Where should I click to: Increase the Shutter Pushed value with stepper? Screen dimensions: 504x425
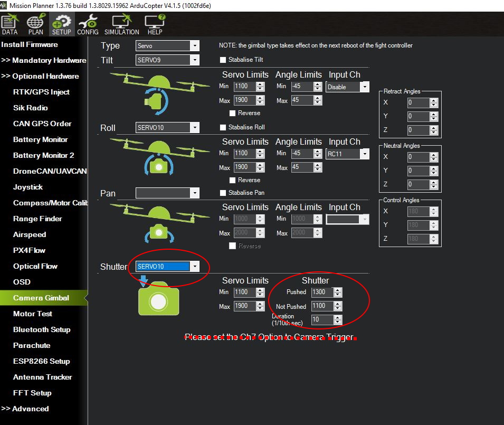[338, 290]
